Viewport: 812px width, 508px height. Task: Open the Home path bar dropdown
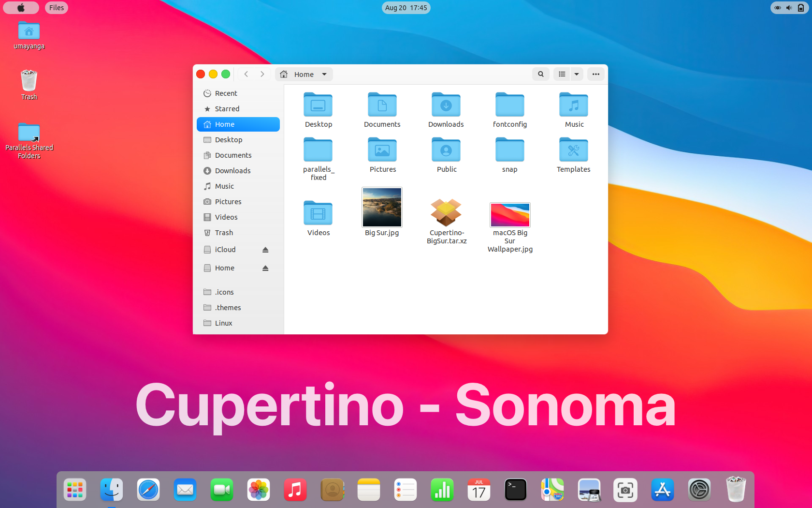[x=304, y=74]
